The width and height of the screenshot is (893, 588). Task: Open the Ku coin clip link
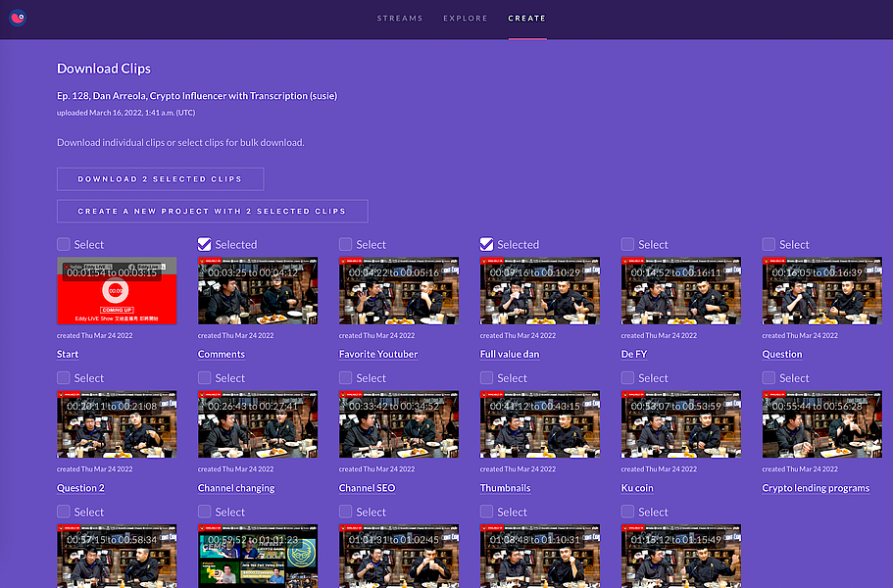(637, 488)
